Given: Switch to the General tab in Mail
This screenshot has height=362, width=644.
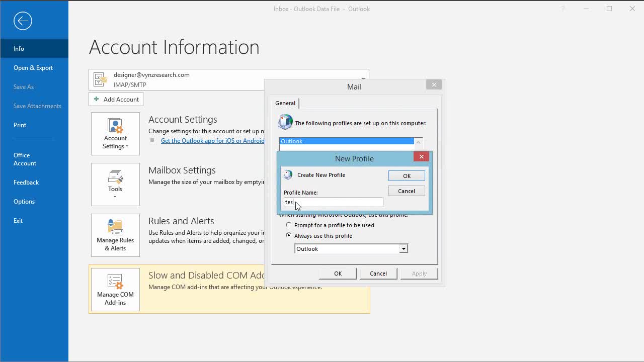Looking at the screenshot, I should (285, 103).
